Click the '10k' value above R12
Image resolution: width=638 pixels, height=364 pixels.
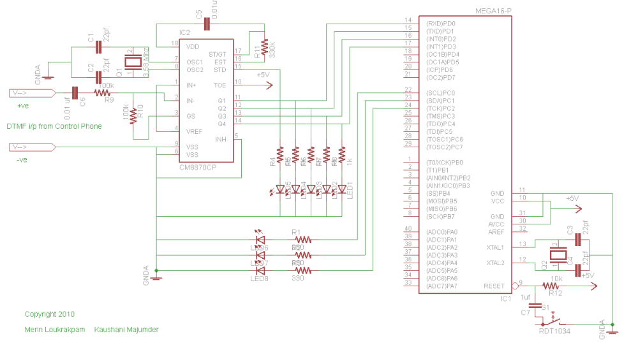pyautogui.click(x=556, y=279)
